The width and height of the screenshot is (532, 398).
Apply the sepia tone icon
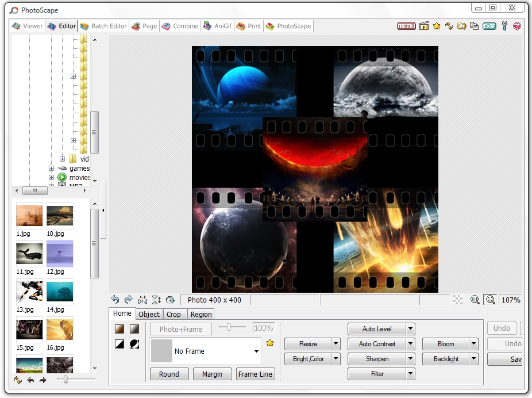point(119,329)
